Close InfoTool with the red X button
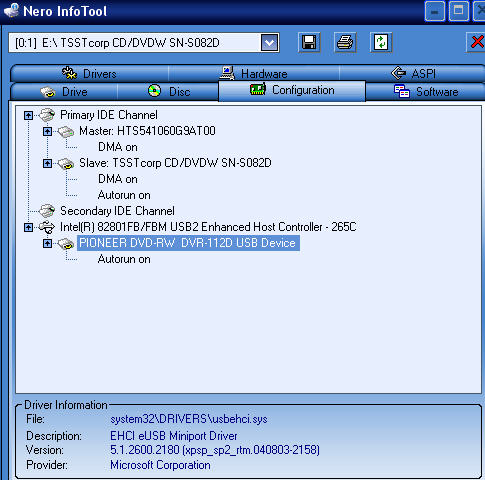485x480 pixels. [476, 42]
